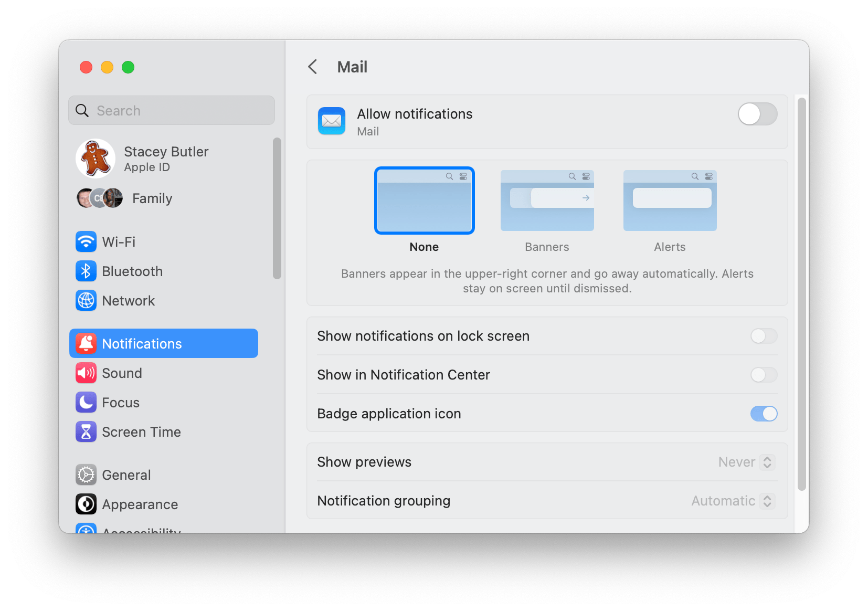Click the General gear icon
The height and width of the screenshot is (611, 868).
point(86,475)
